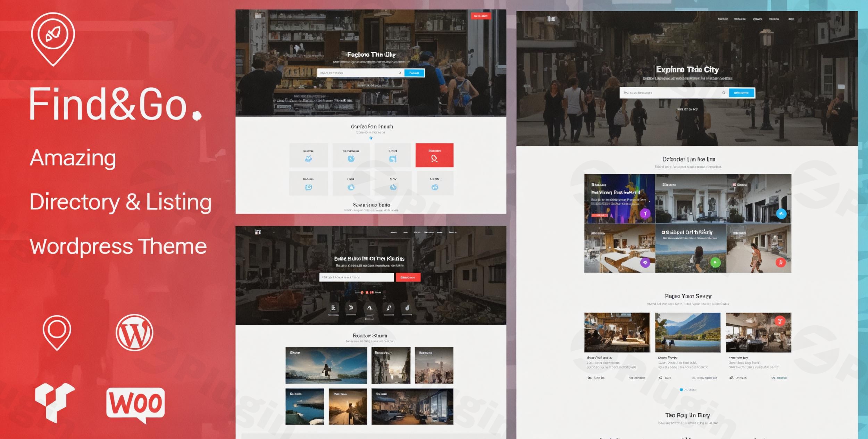Image resolution: width=868 pixels, height=439 pixels.
Task: Click the first category tile in the top demo
Action: coord(308,155)
